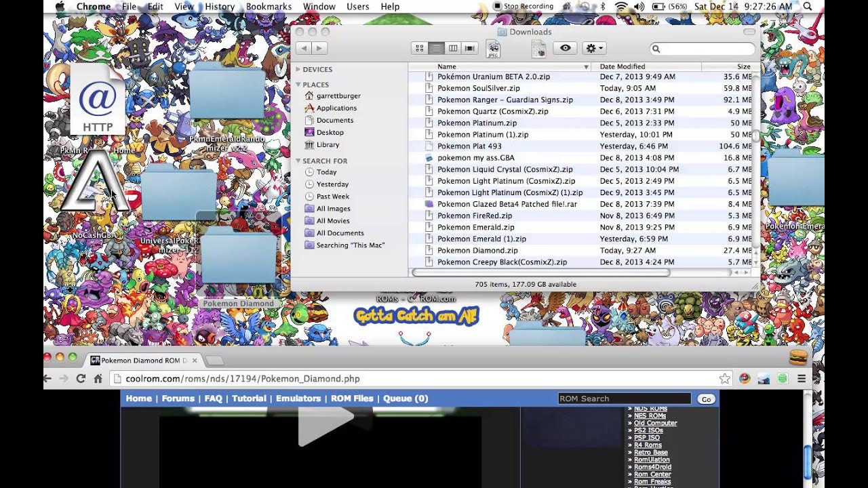Viewport: 868px width, 488px height.
Task: Collapse the SEARCH FOR sidebar section
Action: pyautogui.click(x=298, y=161)
